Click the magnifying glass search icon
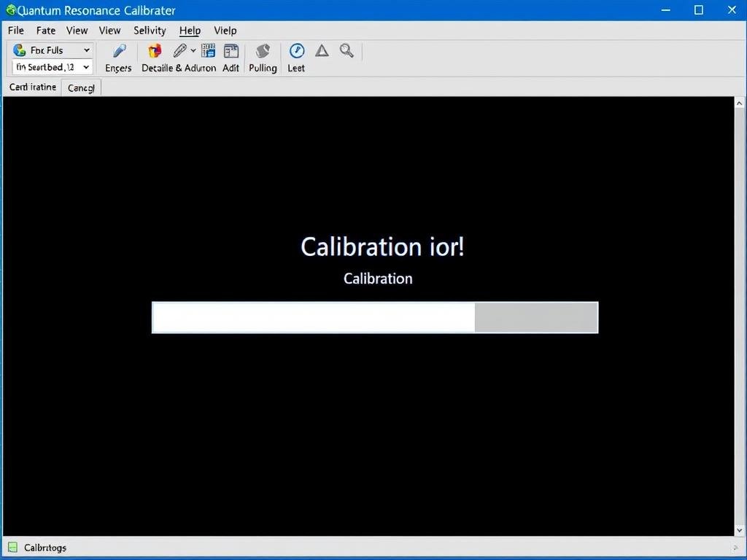The image size is (747, 560). coord(347,51)
